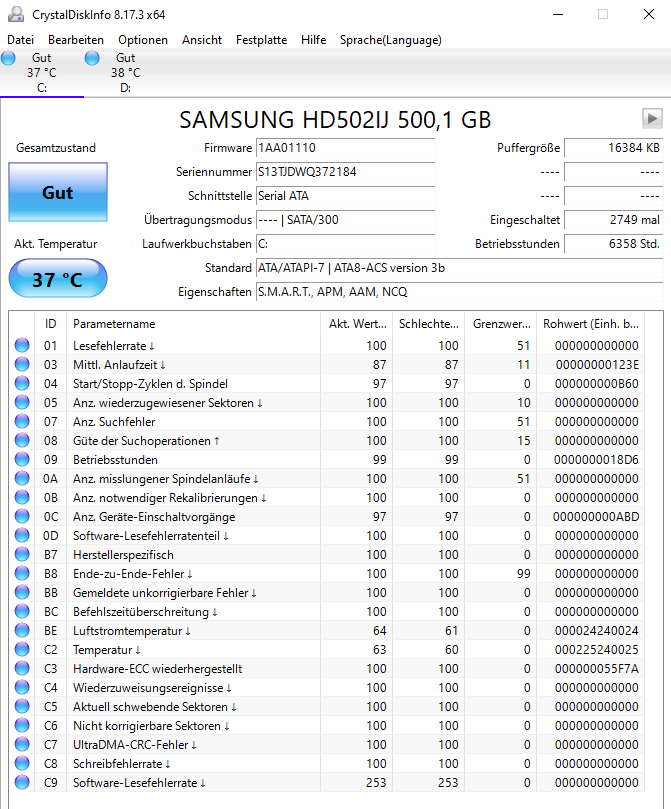This screenshot has height=809, width=671.
Task: Click the Betriebsstunden value 6358 Std.
Action: [613, 244]
